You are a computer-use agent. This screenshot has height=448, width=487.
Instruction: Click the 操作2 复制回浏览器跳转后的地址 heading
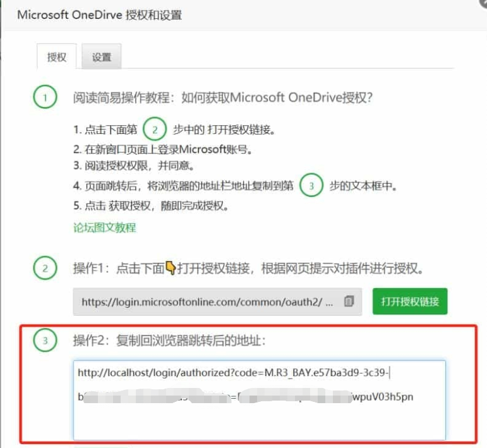pyautogui.click(x=169, y=341)
